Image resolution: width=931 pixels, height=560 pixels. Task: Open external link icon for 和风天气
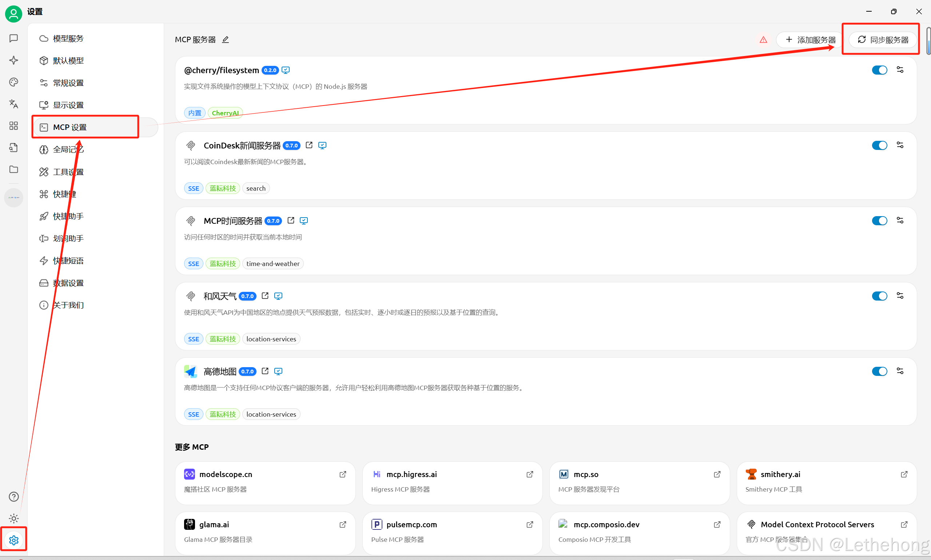pyautogui.click(x=265, y=296)
